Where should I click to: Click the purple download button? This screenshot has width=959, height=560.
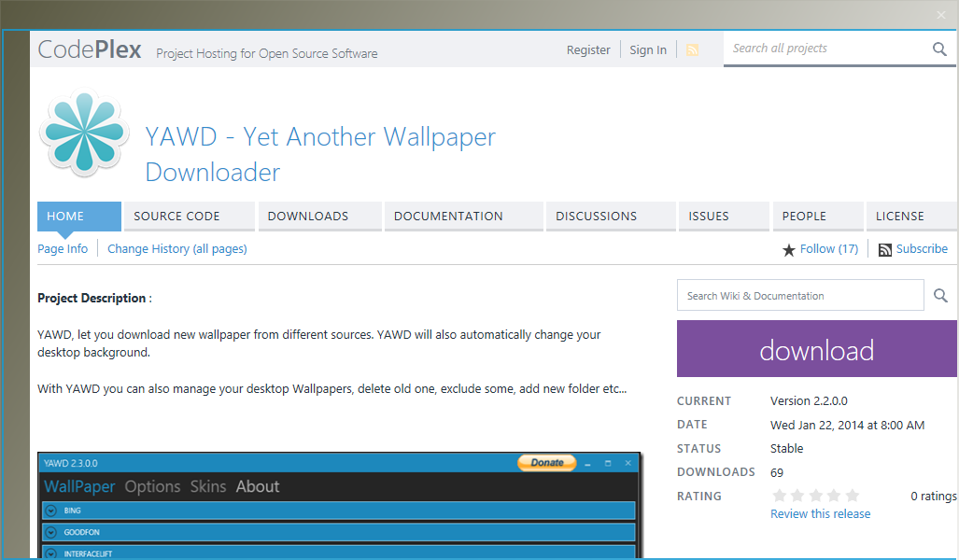816,348
